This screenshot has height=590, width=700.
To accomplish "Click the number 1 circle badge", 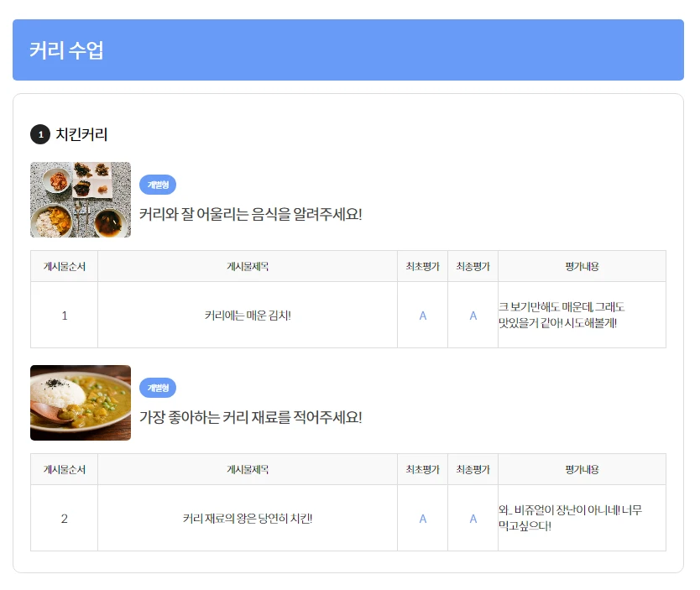I will pos(40,134).
